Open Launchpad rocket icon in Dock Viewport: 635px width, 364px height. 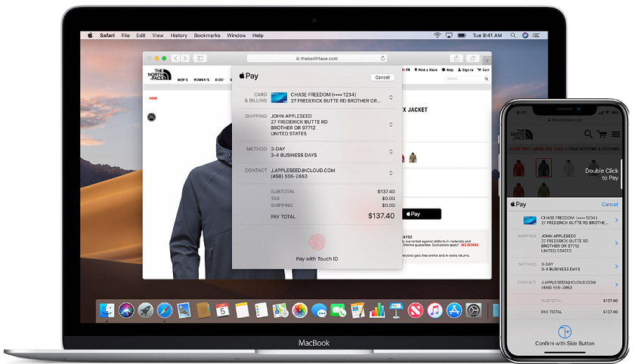click(x=145, y=310)
